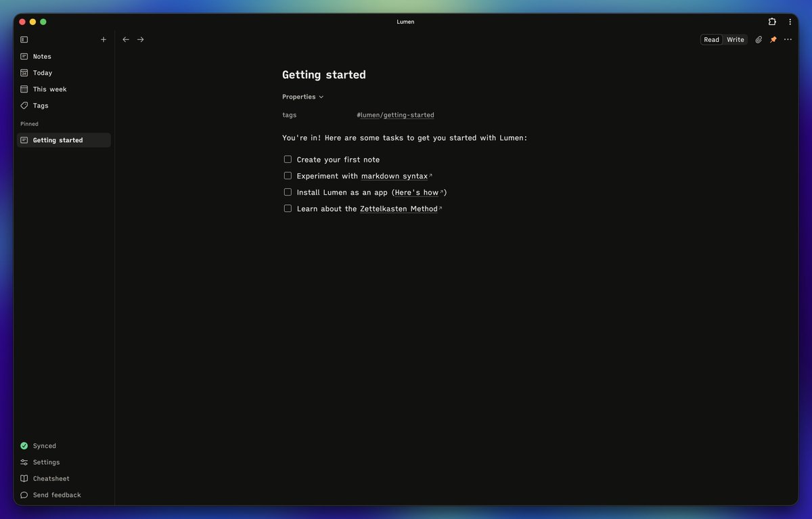Check the 'Create your first note' task

pyautogui.click(x=288, y=160)
